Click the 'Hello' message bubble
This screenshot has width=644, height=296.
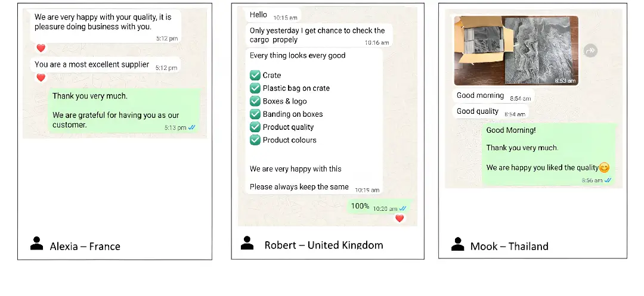(x=273, y=15)
